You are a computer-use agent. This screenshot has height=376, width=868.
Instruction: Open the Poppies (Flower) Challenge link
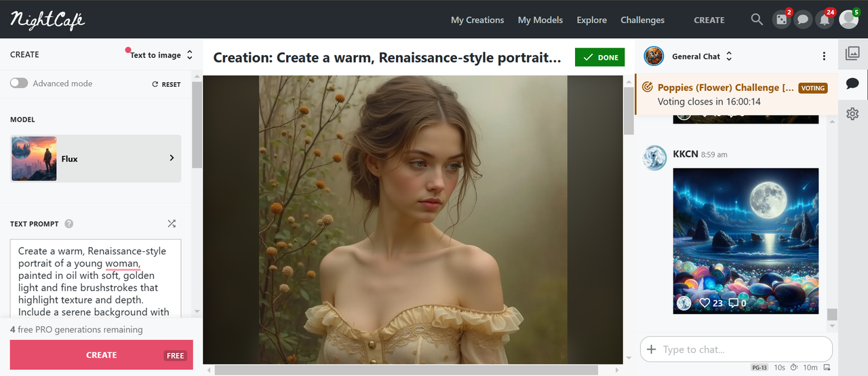tap(726, 88)
